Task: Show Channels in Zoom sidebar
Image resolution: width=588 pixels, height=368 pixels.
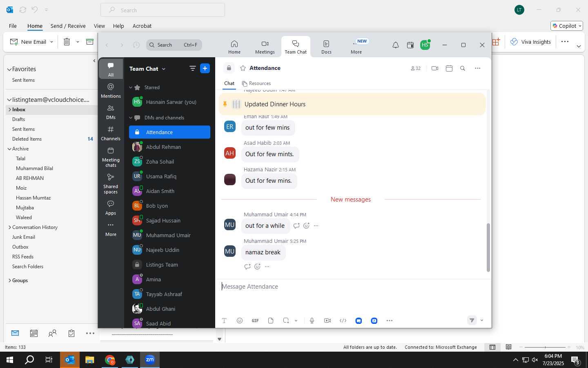Action: pos(111,133)
